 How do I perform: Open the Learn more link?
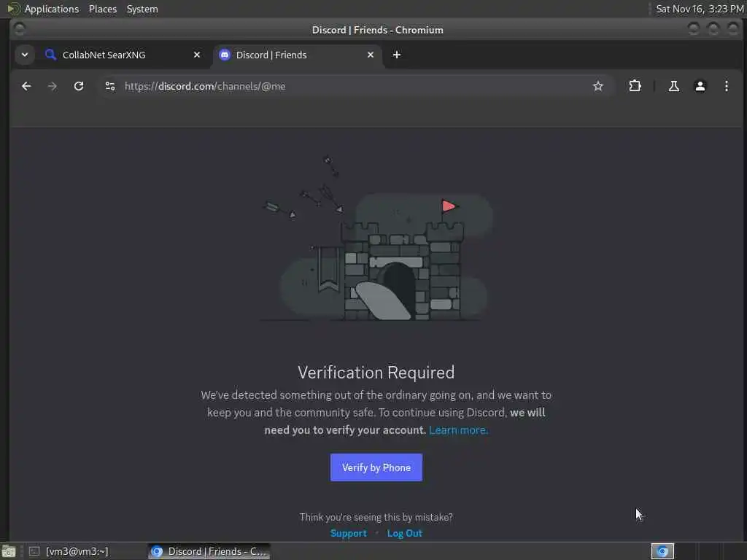tap(458, 430)
